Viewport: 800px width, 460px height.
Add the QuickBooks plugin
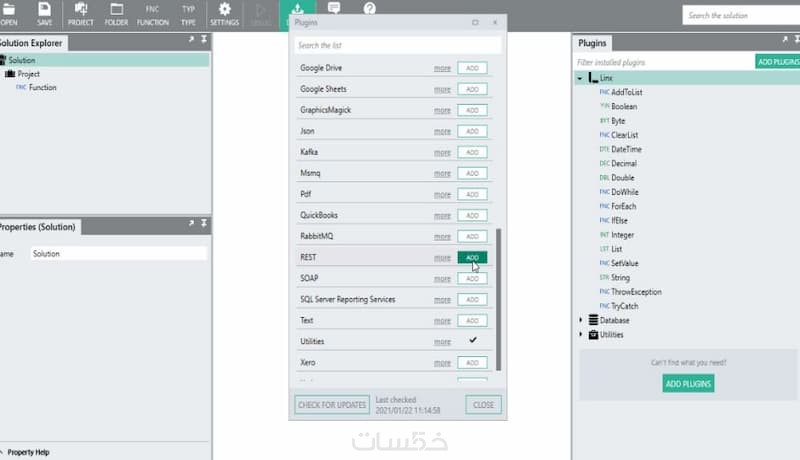click(x=472, y=216)
